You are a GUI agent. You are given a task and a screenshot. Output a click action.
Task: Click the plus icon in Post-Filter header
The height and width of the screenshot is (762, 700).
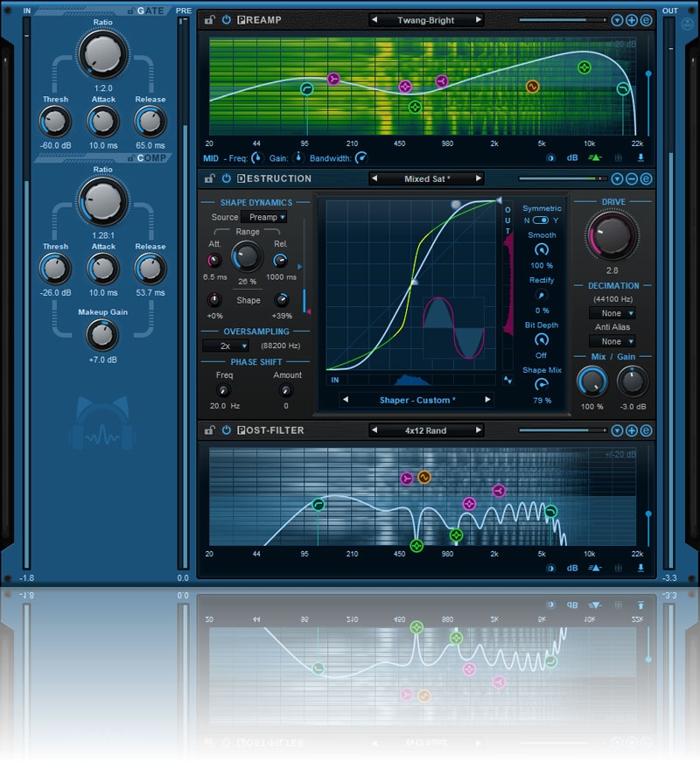click(632, 430)
